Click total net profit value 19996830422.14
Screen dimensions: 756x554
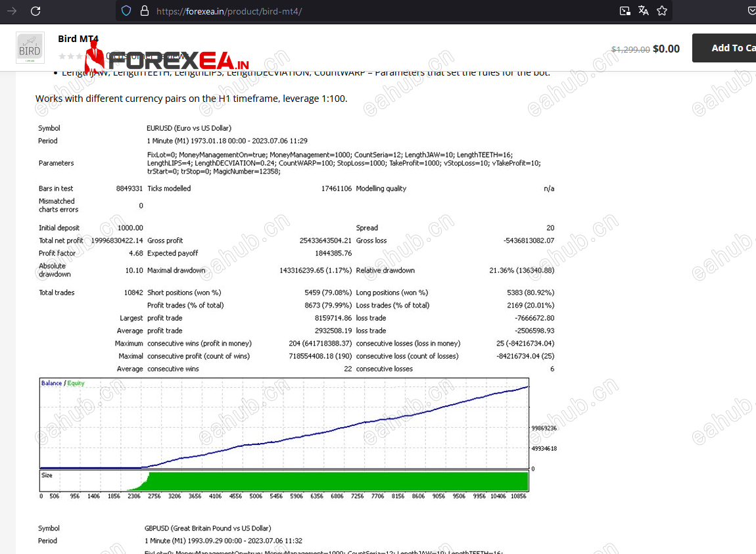click(117, 241)
